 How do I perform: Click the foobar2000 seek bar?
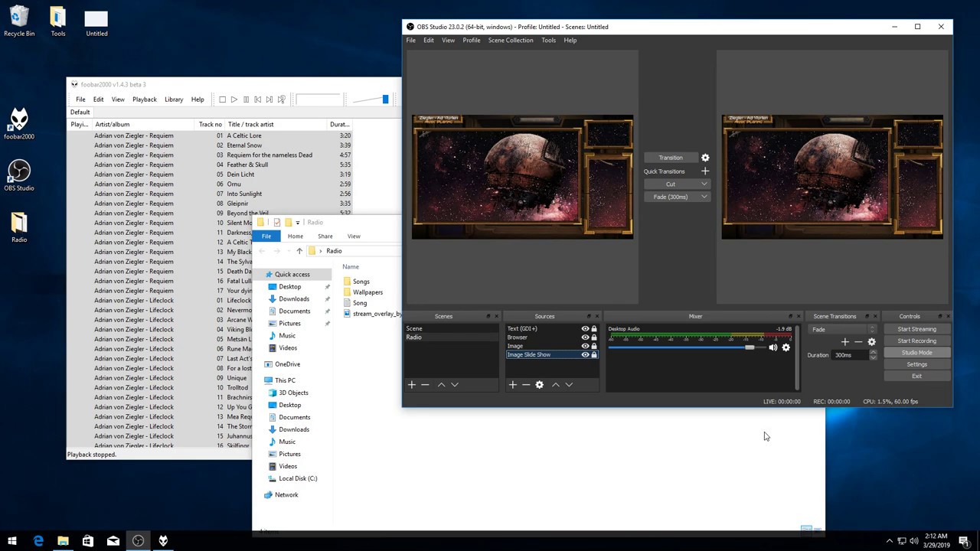pos(318,99)
